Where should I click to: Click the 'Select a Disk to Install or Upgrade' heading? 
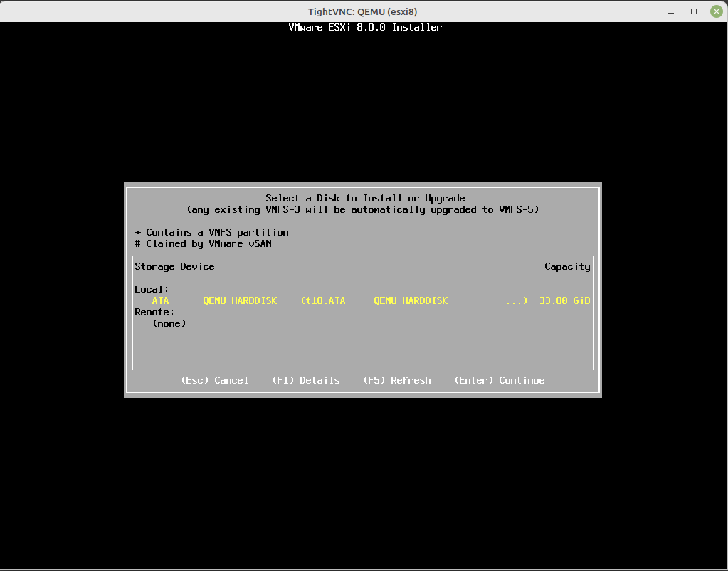tap(365, 199)
